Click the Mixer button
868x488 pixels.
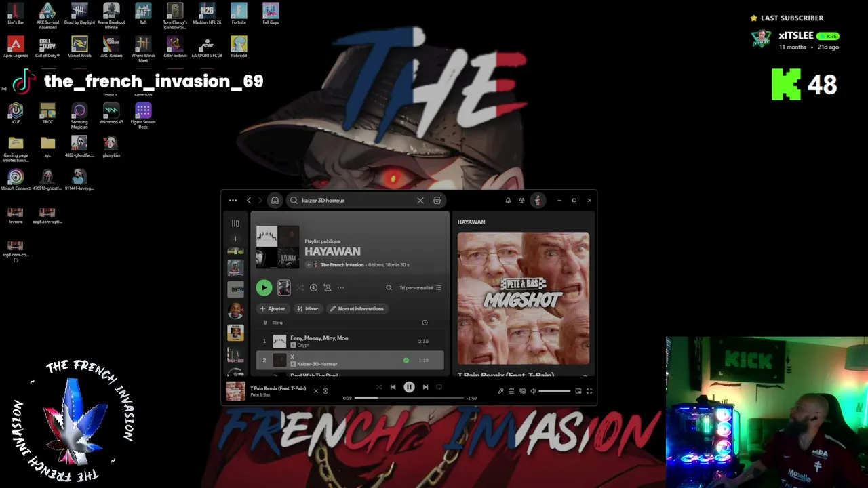308,308
